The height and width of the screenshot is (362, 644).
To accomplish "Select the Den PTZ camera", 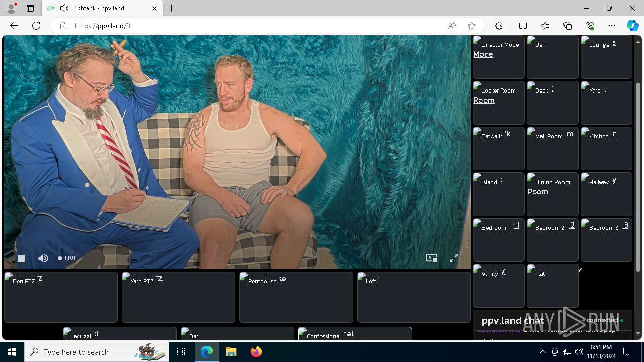I will tap(61, 297).
